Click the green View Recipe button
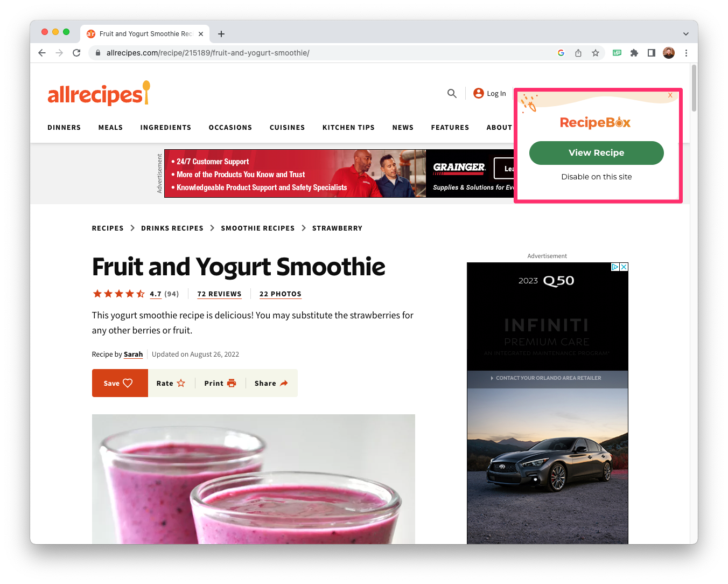Image resolution: width=728 pixels, height=584 pixels. tap(597, 153)
